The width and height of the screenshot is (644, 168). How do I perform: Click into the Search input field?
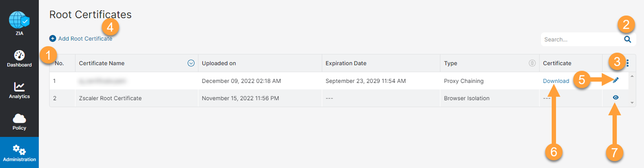click(x=580, y=39)
